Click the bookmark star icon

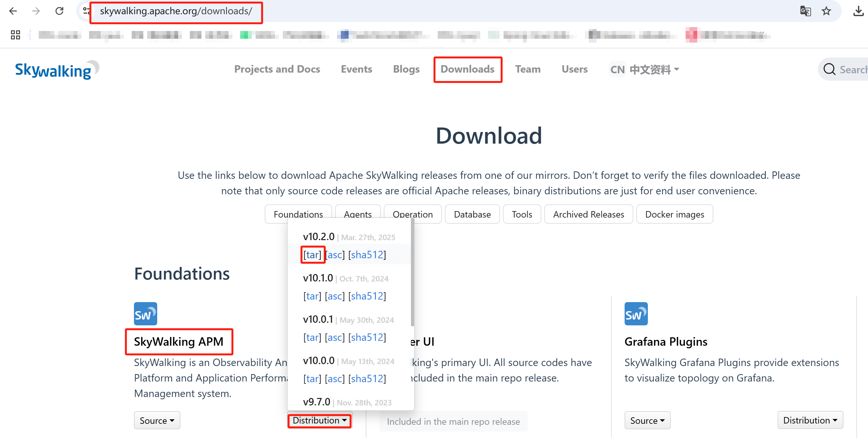click(826, 11)
